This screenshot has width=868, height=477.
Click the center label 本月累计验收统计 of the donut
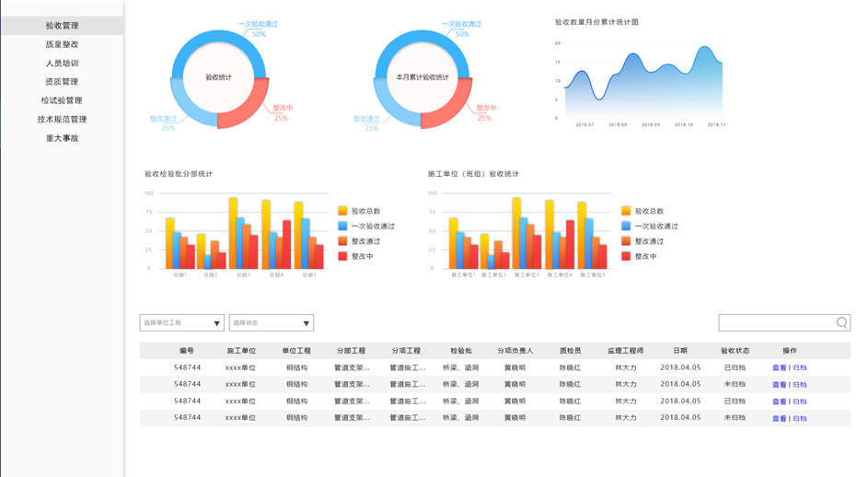point(422,77)
